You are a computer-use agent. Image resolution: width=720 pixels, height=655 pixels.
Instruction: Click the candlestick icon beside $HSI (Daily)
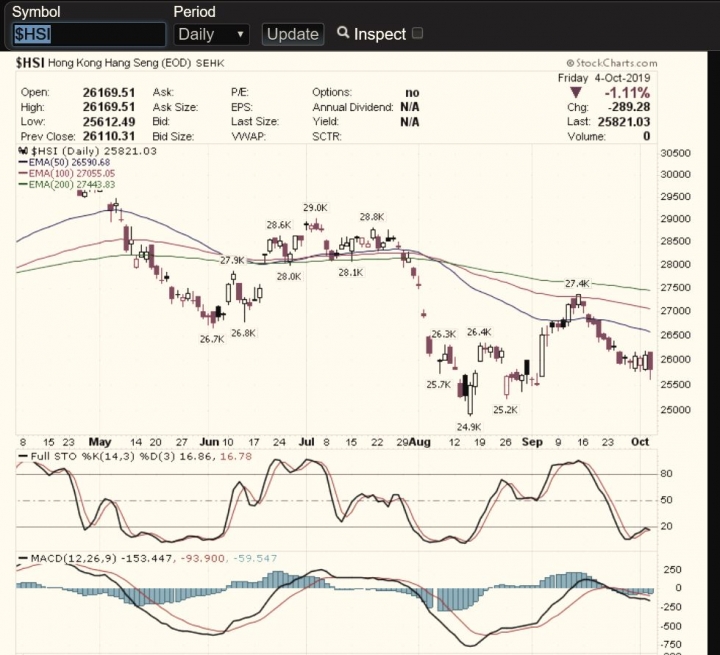23,151
